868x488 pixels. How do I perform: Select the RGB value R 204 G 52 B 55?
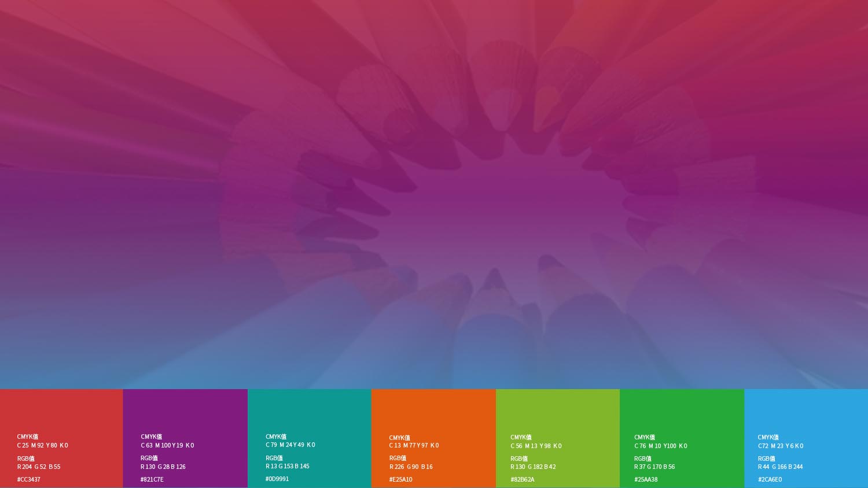(x=39, y=467)
